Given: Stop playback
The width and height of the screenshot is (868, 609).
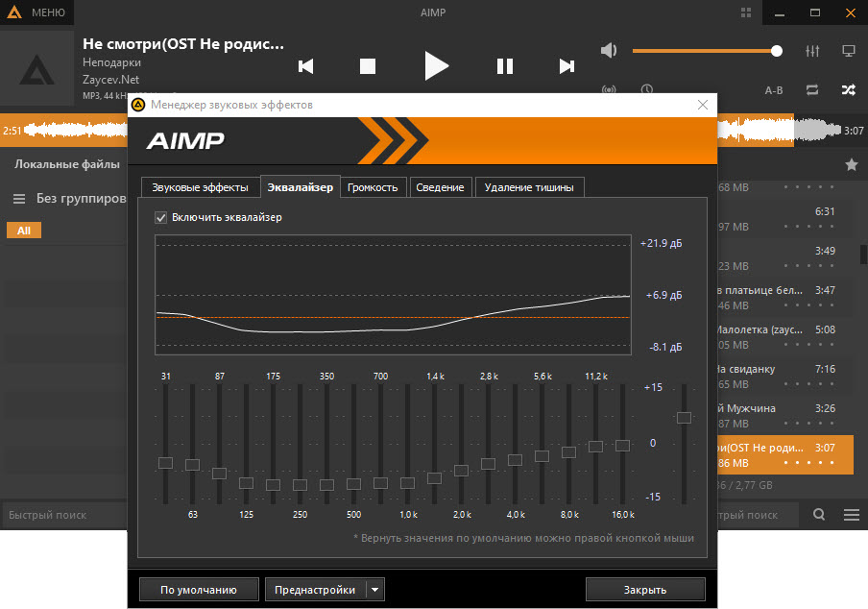Looking at the screenshot, I should (368, 66).
